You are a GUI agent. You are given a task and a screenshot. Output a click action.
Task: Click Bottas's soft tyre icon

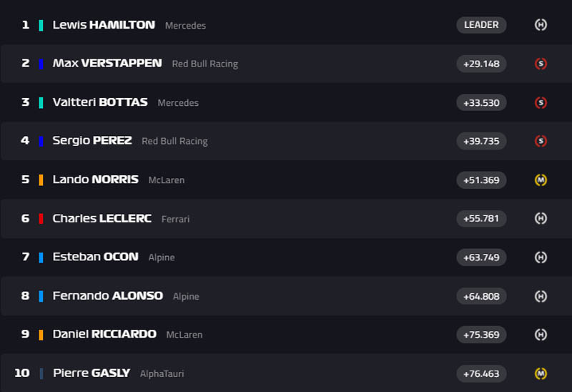click(541, 102)
